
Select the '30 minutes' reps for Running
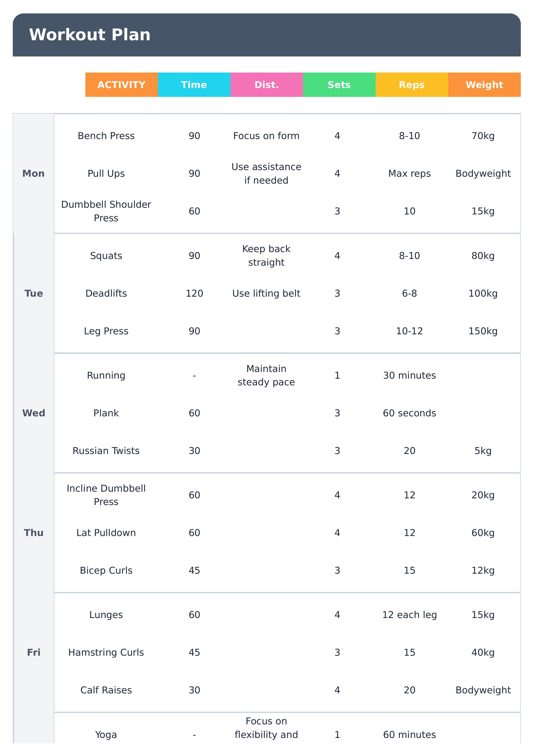[409, 375]
